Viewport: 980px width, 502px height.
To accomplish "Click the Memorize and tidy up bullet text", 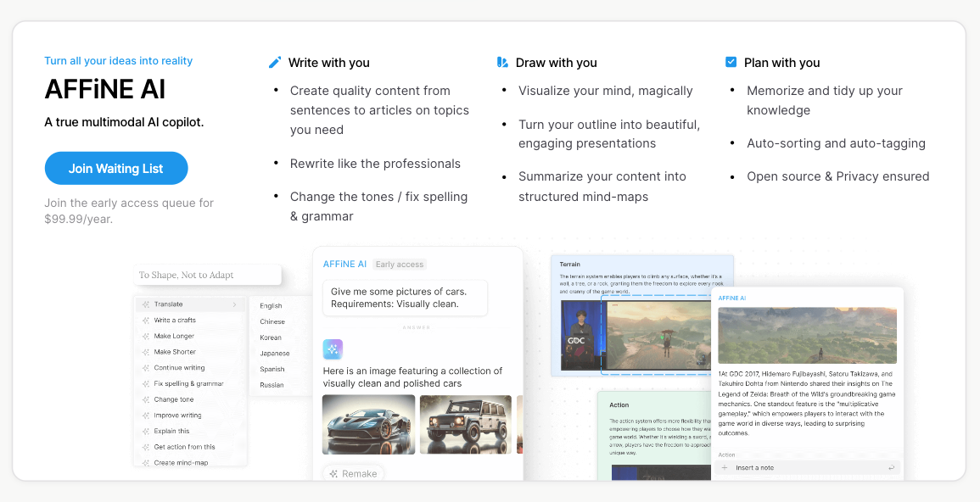I will 825,101.
